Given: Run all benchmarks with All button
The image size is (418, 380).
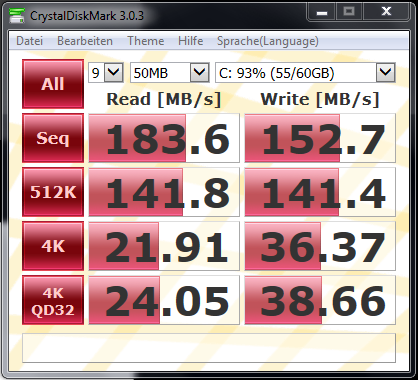Looking at the screenshot, I should coord(53,84).
